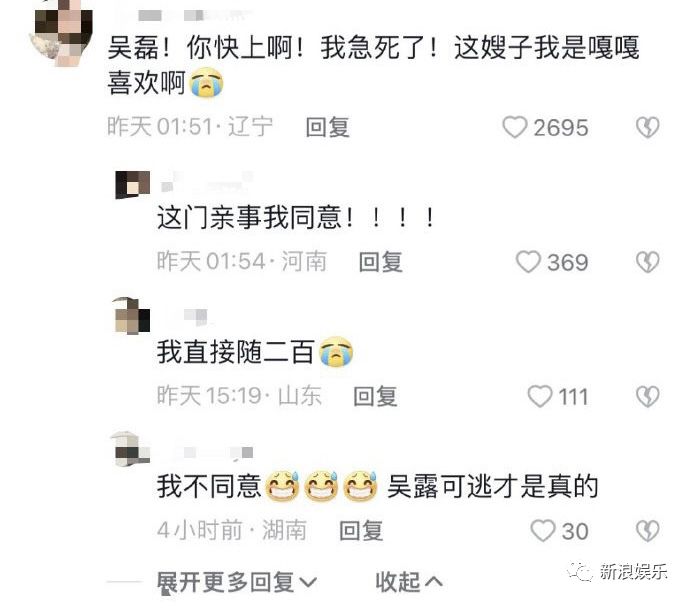This screenshot has height=602, width=690.
Task: Reply to the top comment from 辽宁
Action: 328,128
